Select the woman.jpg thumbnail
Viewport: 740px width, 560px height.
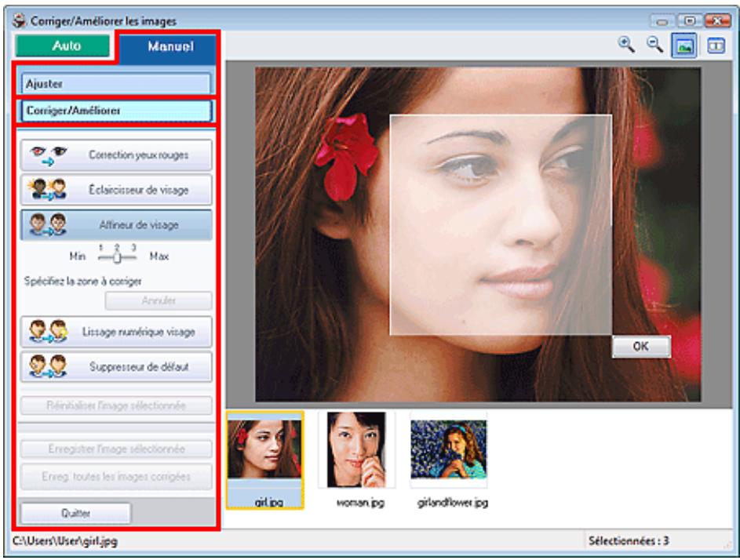pos(357,460)
